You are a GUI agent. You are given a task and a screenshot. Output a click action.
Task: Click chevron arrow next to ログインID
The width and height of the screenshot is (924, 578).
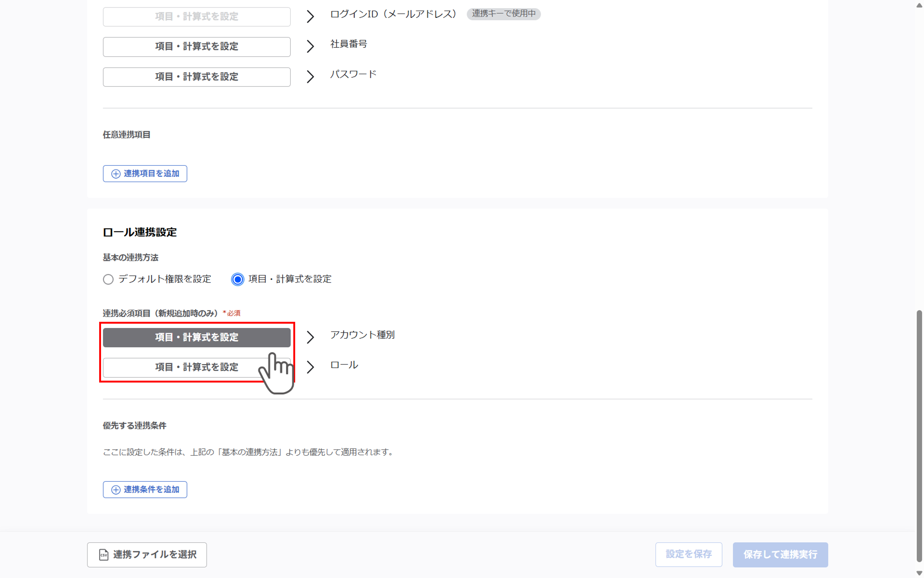[x=310, y=16]
